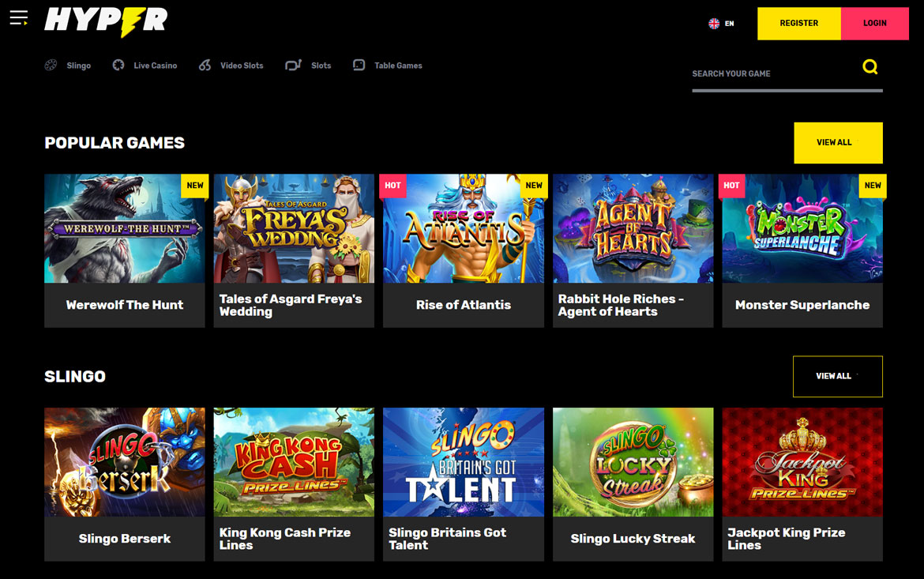
Task: Open Monster Superlanche game thumbnail
Action: coord(802,228)
